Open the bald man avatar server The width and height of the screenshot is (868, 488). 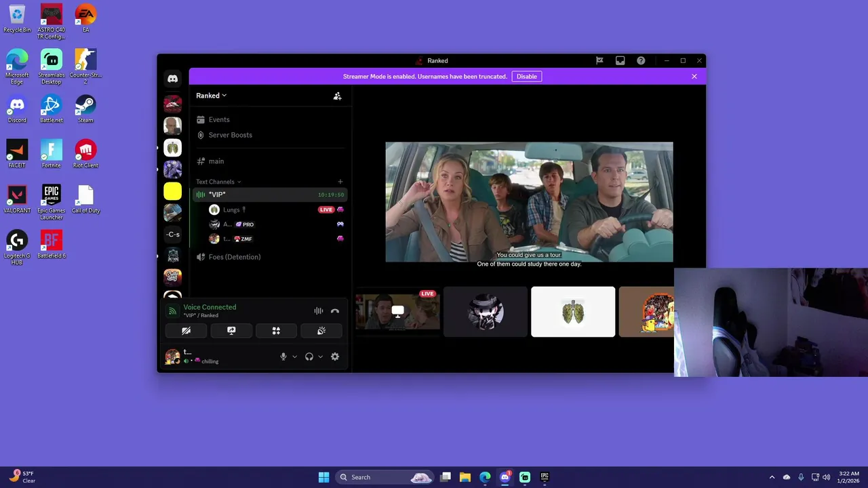173,126
